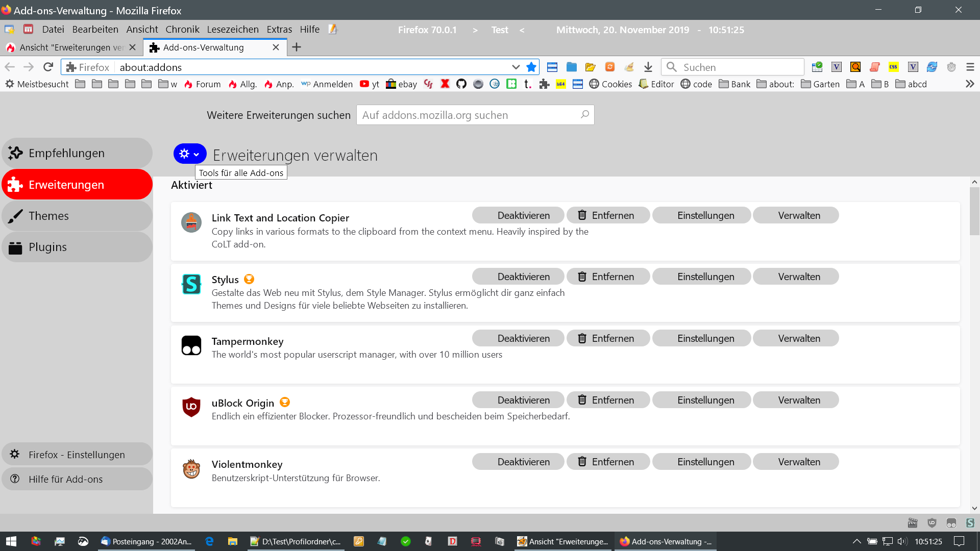This screenshot has width=980, height=551.
Task: Open GitHub bookmark icon in the bookmarks bar
Action: coord(461,84)
